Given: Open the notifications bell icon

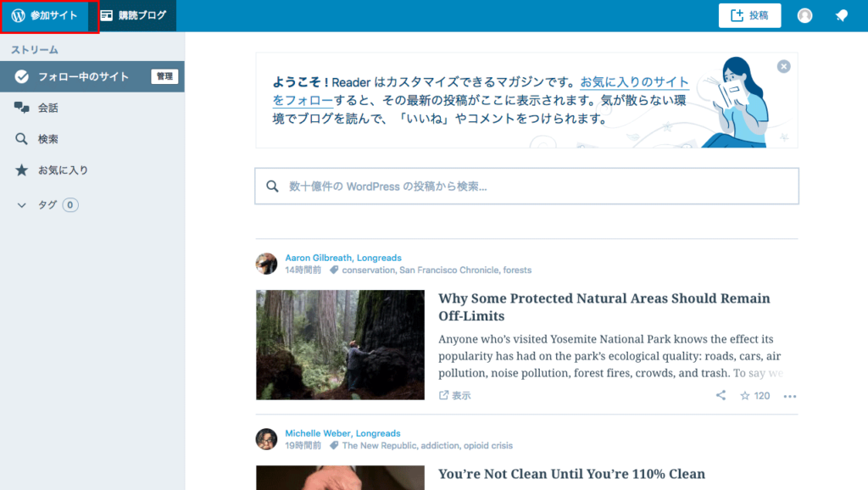Looking at the screenshot, I should point(842,15).
